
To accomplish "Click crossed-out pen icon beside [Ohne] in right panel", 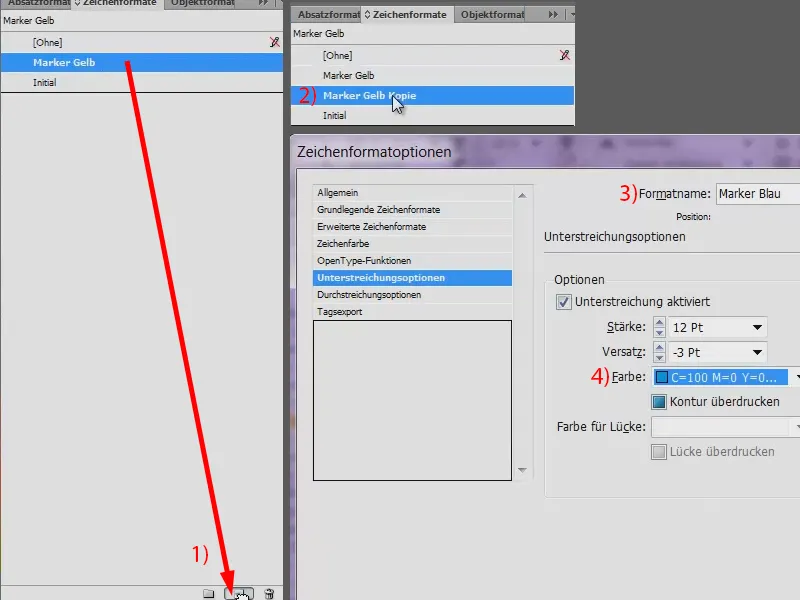I will pyautogui.click(x=564, y=55).
